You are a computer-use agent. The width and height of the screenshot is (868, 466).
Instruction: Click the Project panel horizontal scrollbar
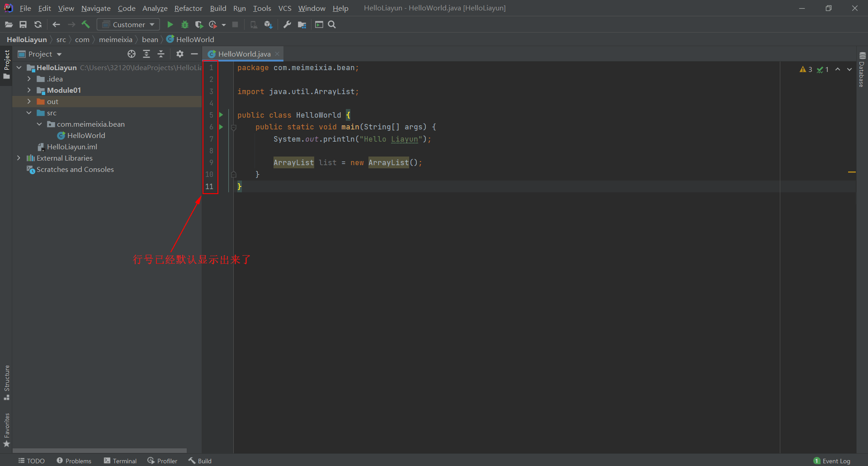[x=99, y=451]
